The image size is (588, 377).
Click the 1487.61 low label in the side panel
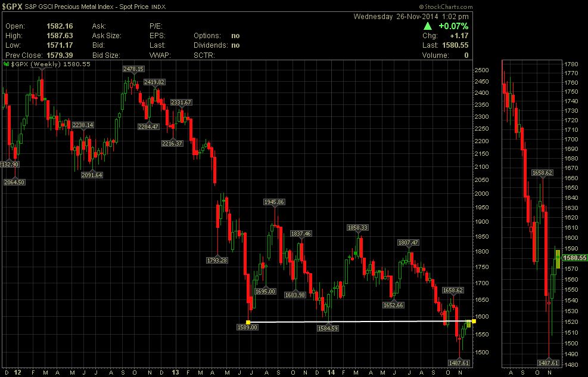tap(549, 363)
